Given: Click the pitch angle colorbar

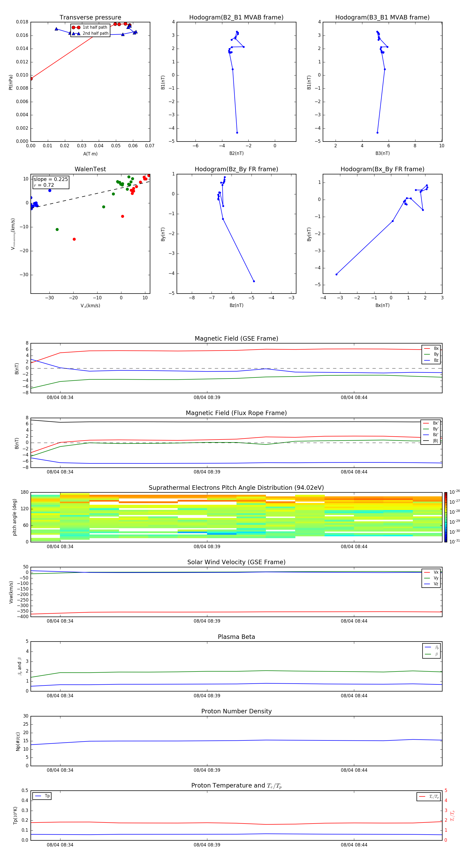Looking at the screenshot, I should [x=446, y=517].
